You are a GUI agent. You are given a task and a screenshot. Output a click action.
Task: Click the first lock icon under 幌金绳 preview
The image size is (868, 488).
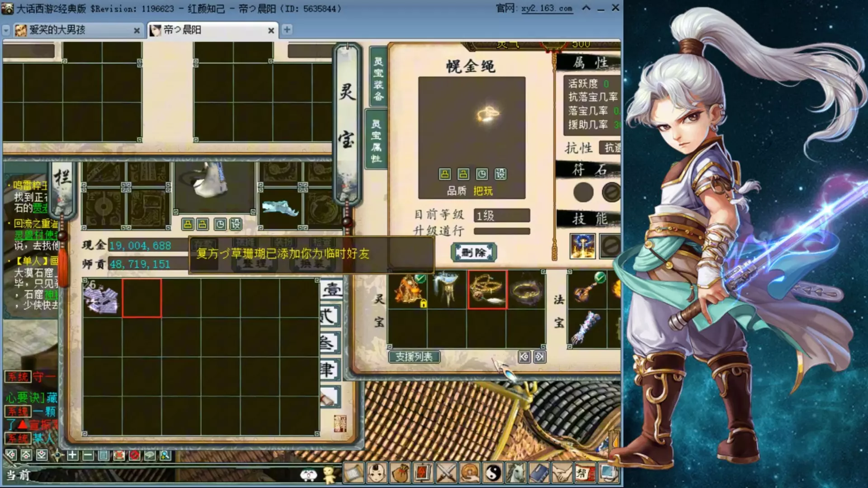445,174
